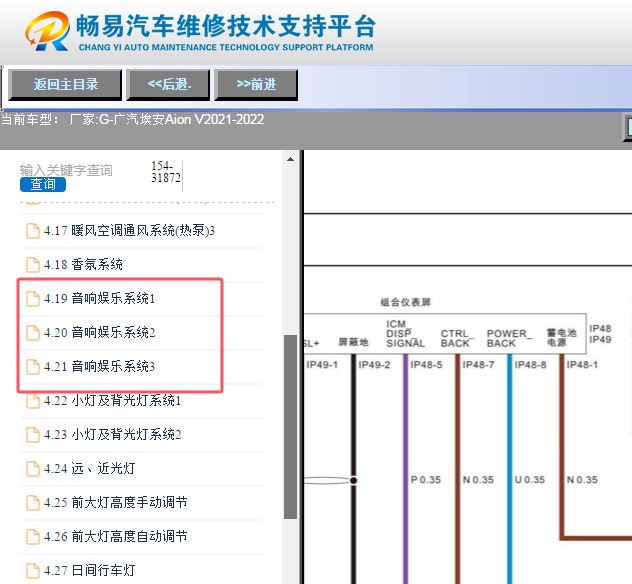Click the CTRL_BACK pin label
This screenshot has width=632, height=584.
tap(457, 339)
